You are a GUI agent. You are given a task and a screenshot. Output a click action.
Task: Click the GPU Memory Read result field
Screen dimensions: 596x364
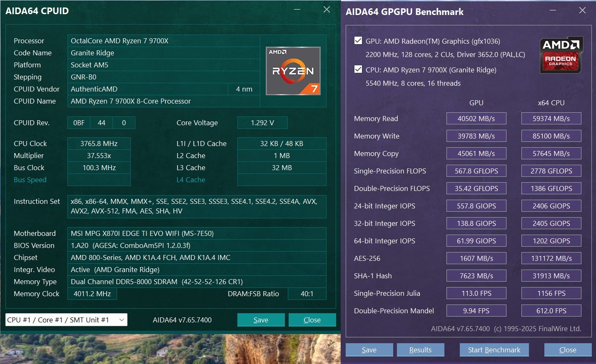pos(476,119)
